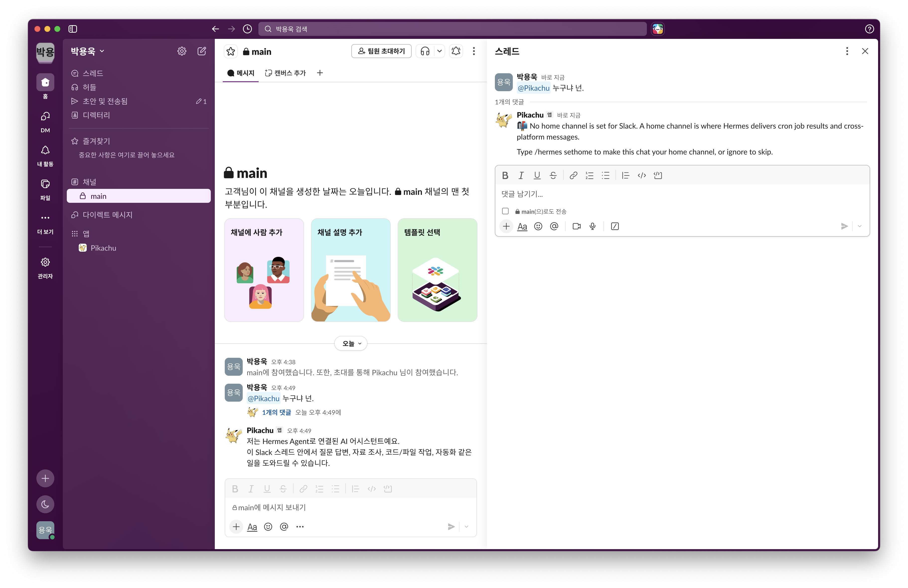The width and height of the screenshot is (908, 588).
Task: Open the help question mark icon
Action: coord(869,29)
